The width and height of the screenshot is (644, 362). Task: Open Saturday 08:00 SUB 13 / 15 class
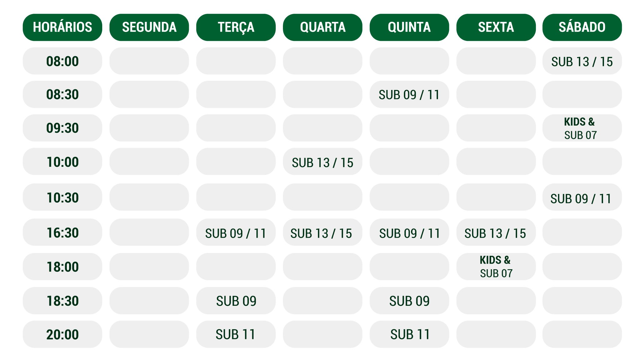[x=582, y=61]
